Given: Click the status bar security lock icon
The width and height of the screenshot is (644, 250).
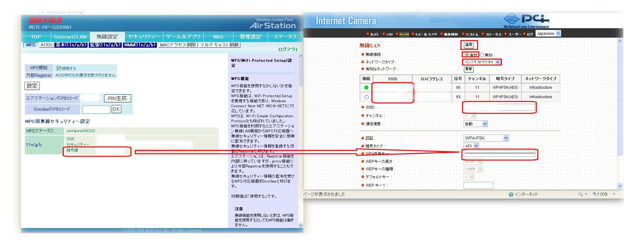Looking at the screenshot, I should coord(580,194).
